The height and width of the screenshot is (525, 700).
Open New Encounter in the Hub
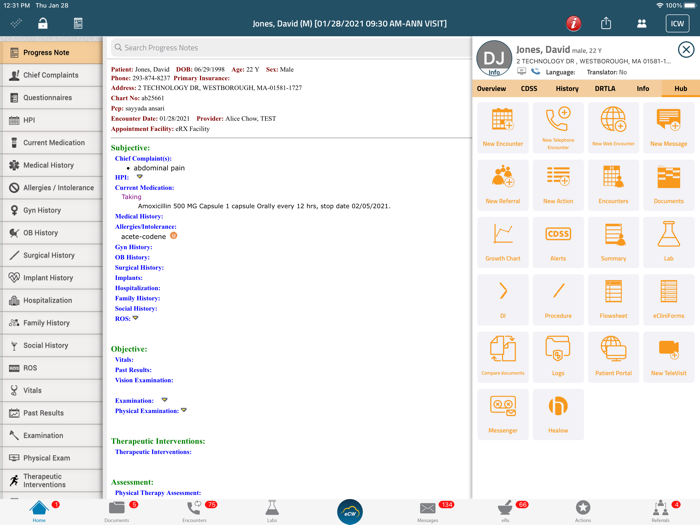(x=503, y=128)
